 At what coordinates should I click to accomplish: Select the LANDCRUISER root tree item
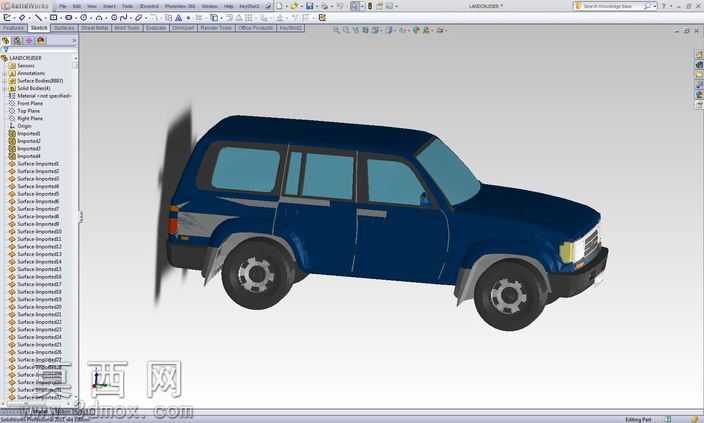25,58
